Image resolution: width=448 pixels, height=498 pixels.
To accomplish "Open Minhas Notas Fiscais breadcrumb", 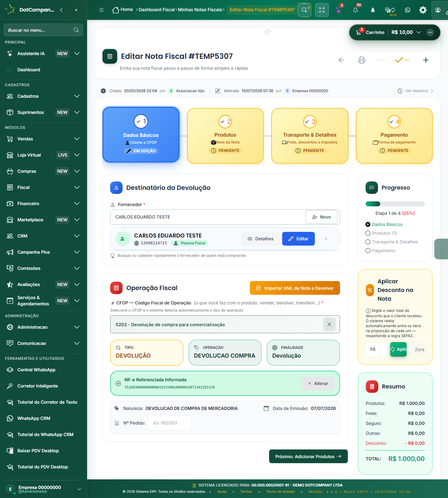I will tap(200, 10).
